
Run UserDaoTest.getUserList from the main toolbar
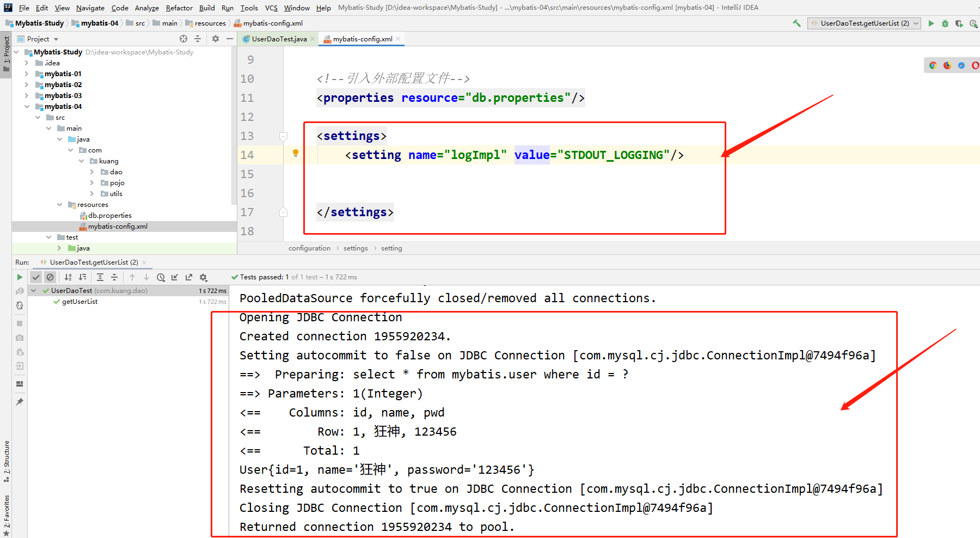pos(931,23)
